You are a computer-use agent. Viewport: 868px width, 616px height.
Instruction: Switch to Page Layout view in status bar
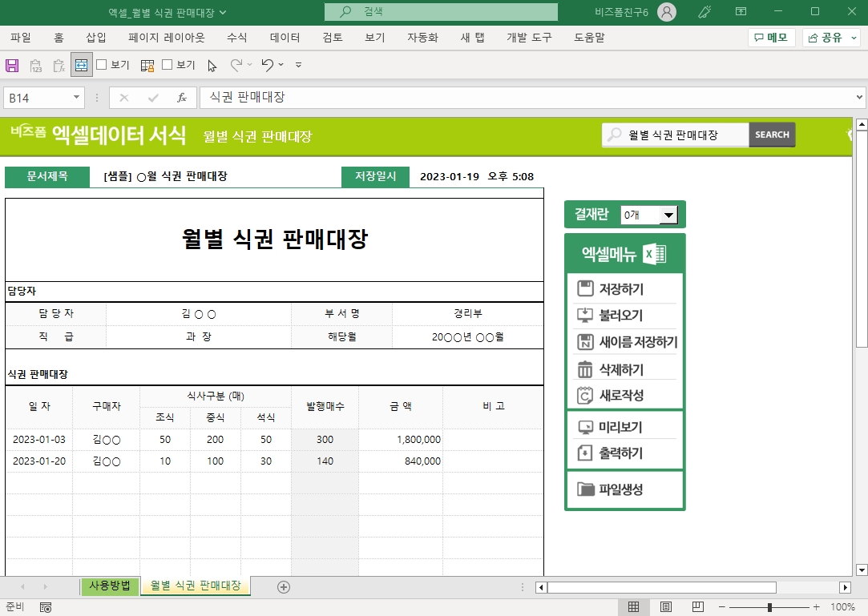click(665, 607)
